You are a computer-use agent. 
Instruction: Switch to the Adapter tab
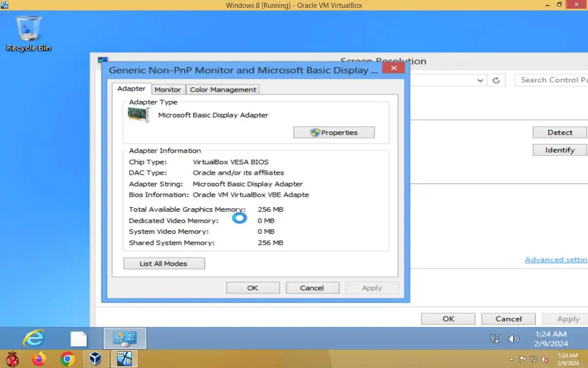pos(131,89)
